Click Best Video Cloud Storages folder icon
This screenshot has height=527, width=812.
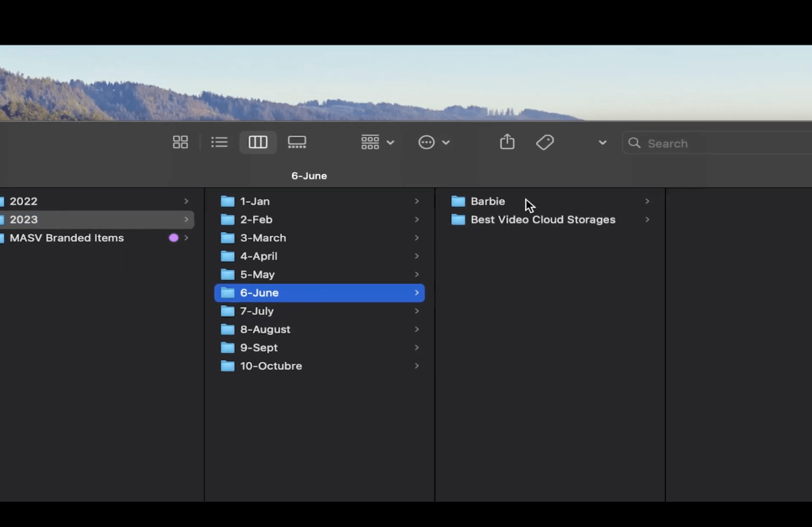tap(458, 220)
